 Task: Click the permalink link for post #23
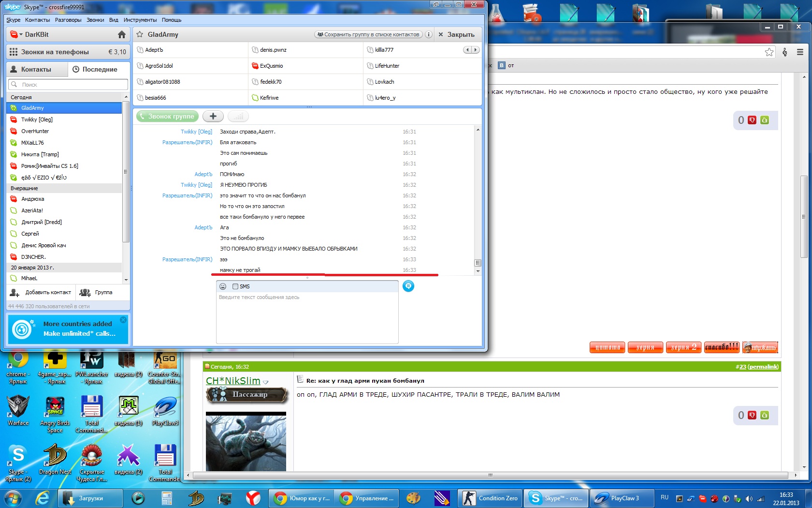(763, 367)
